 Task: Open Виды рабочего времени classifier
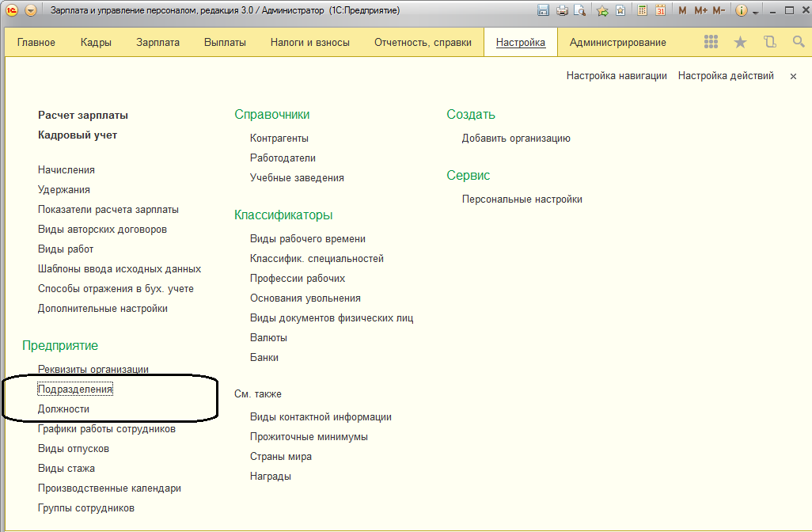pyautogui.click(x=308, y=239)
